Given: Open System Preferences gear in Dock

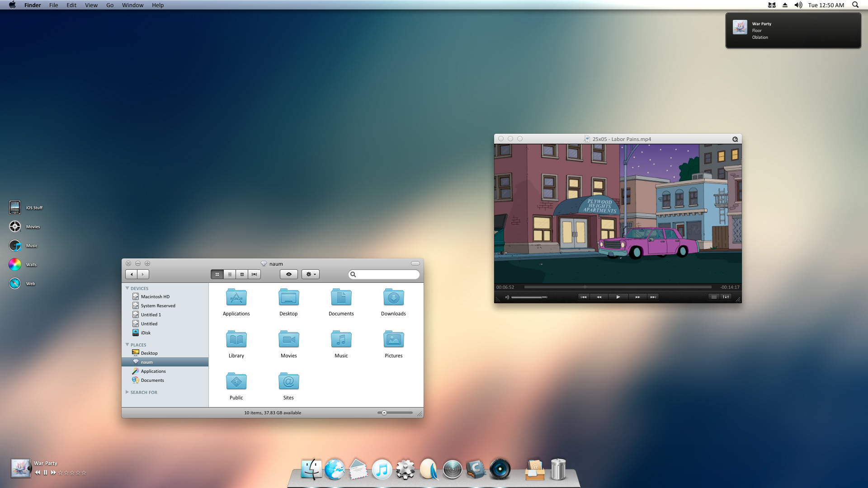Looking at the screenshot, I should [406, 469].
